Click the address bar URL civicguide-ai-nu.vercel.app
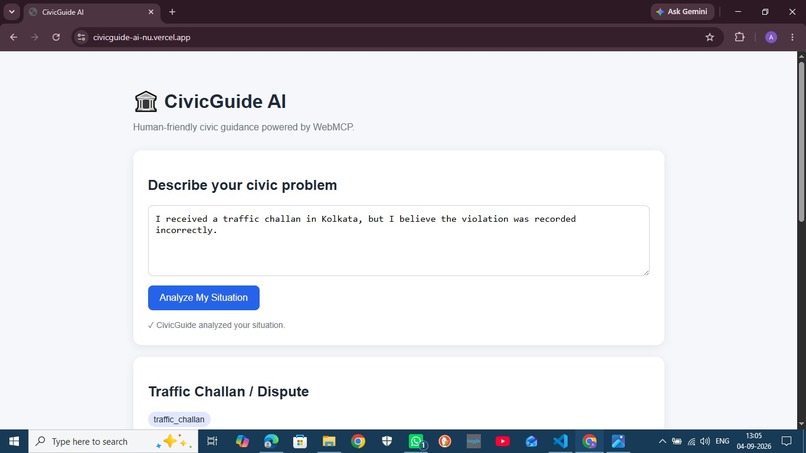The image size is (806, 453). tap(141, 37)
